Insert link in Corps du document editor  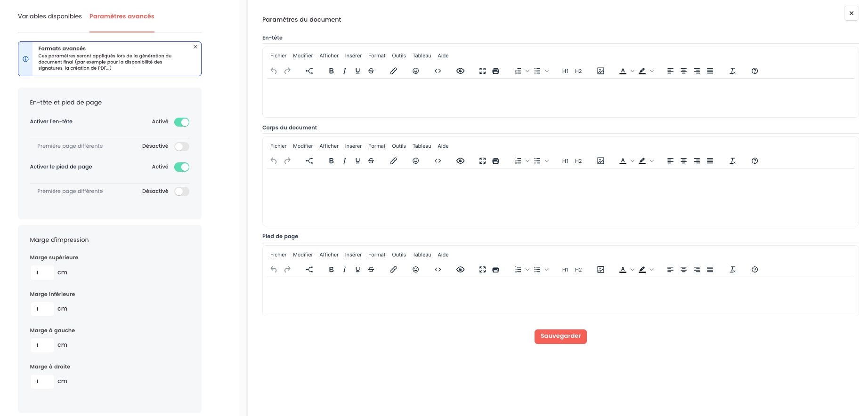pos(393,161)
